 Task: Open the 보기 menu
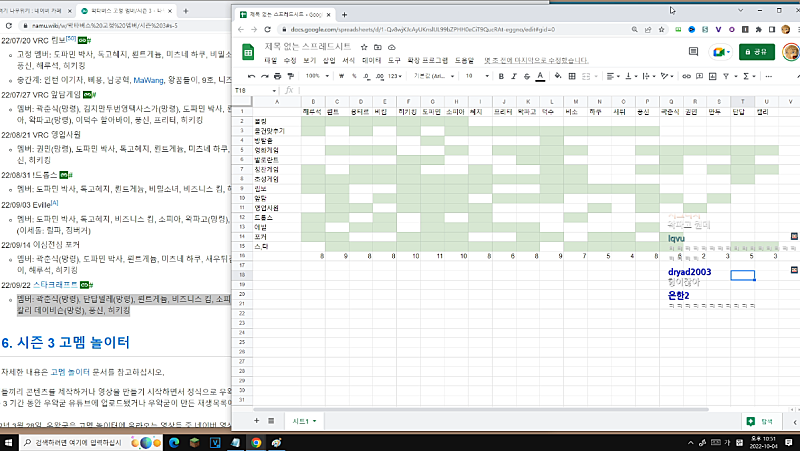pos(310,60)
